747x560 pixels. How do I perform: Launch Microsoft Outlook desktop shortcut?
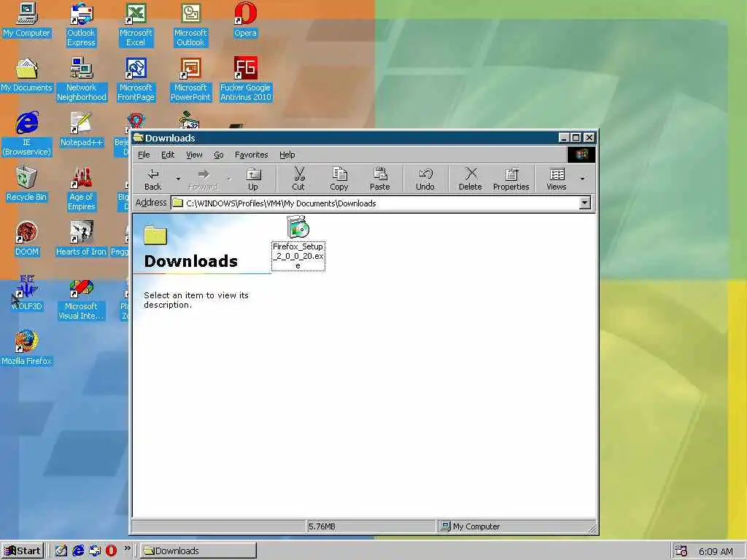pos(190,24)
